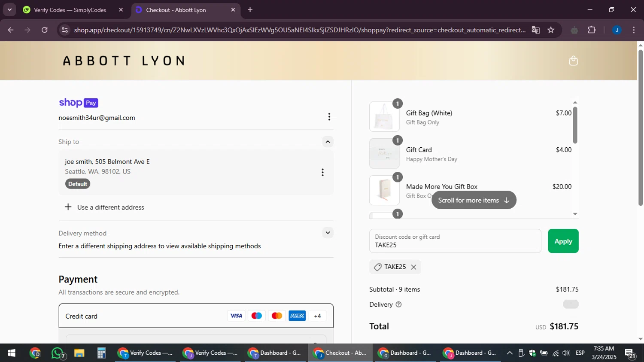Click the ESP input language indicator
The image size is (644, 362).
pos(580,353)
